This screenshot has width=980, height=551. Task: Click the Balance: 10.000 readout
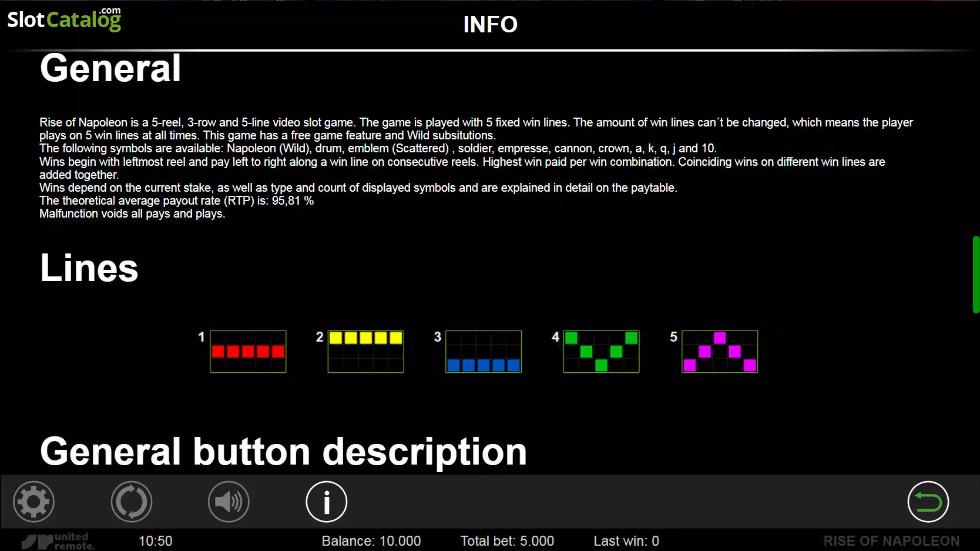click(371, 541)
